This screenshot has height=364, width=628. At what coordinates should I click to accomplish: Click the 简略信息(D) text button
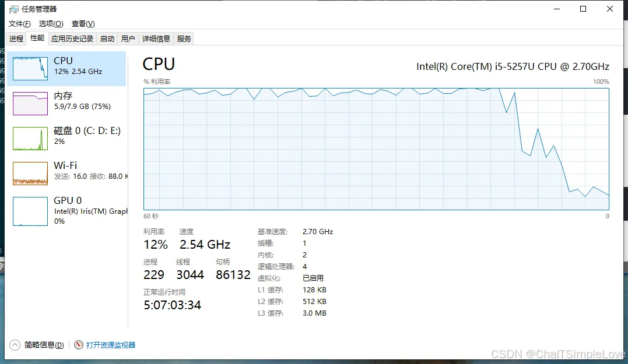click(x=44, y=345)
